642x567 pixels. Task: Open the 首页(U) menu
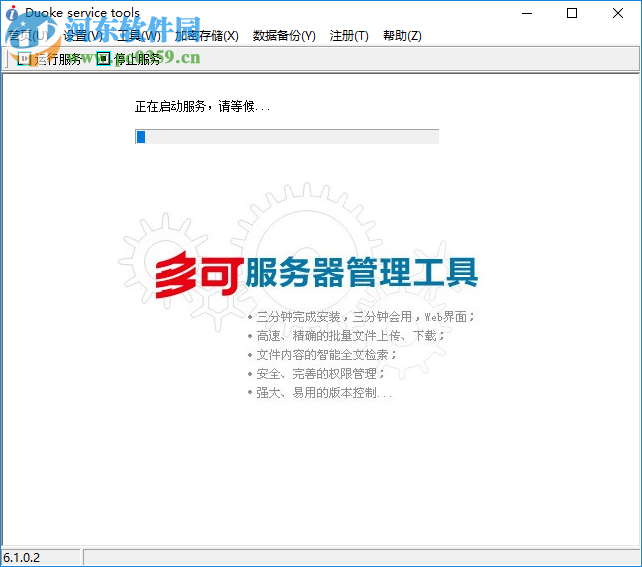(28, 36)
